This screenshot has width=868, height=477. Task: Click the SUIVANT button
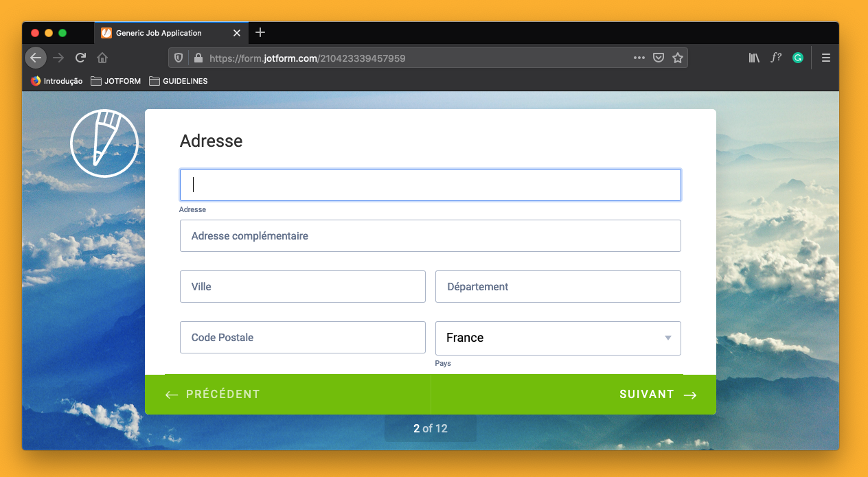573,395
